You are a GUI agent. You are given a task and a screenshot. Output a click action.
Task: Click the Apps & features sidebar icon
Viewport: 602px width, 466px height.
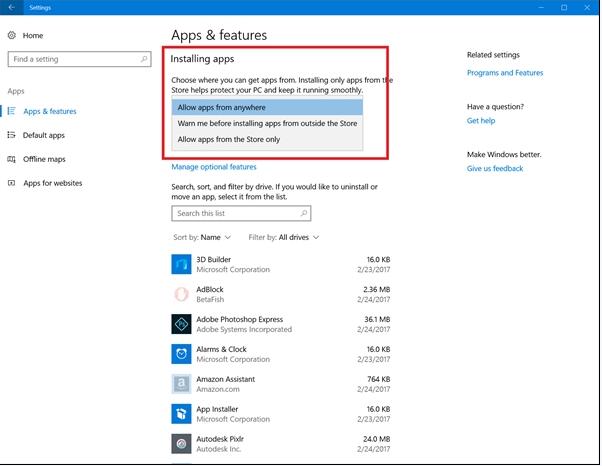click(12, 111)
